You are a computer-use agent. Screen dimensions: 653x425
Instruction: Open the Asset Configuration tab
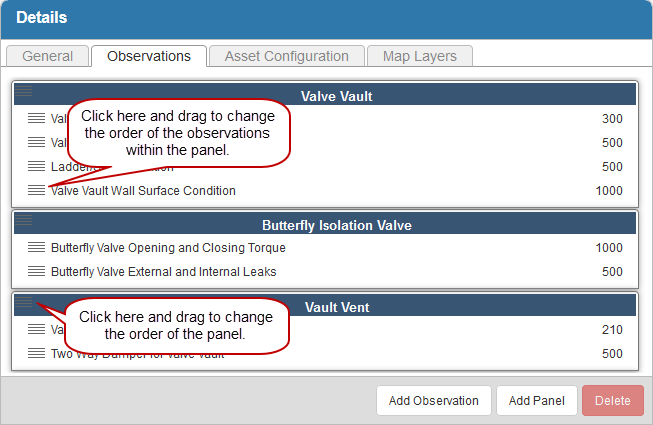286,56
